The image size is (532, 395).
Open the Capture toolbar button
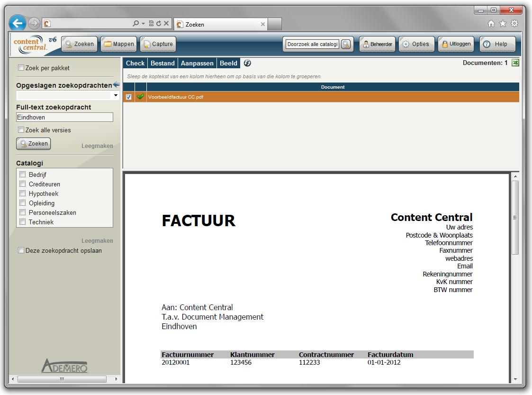[x=158, y=44]
